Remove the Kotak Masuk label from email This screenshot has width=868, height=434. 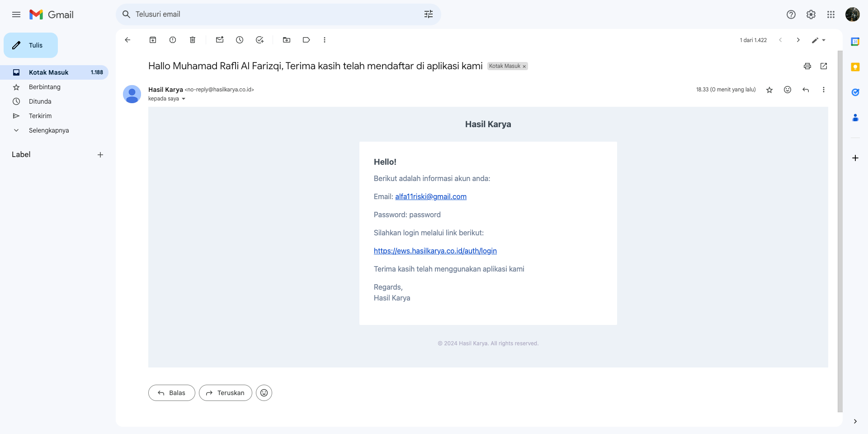click(524, 67)
